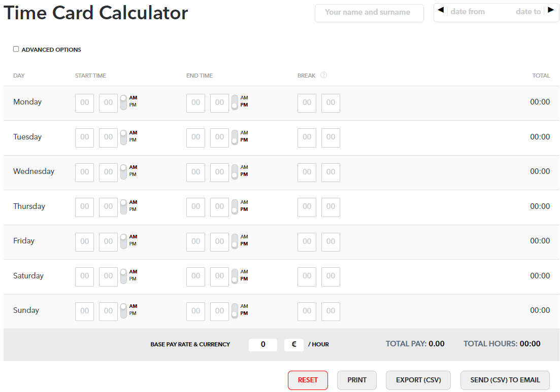Screen dimensions: 560x392
Task: Export timesheet with Export (CSV) button
Action: [x=418, y=380]
